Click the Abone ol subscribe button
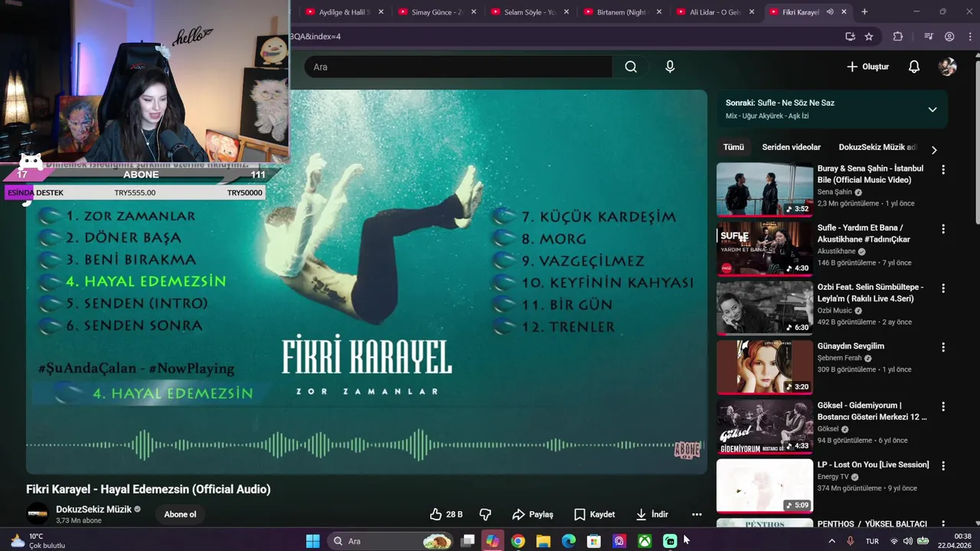This screenshot has height=551, width=980. (180, 514)
